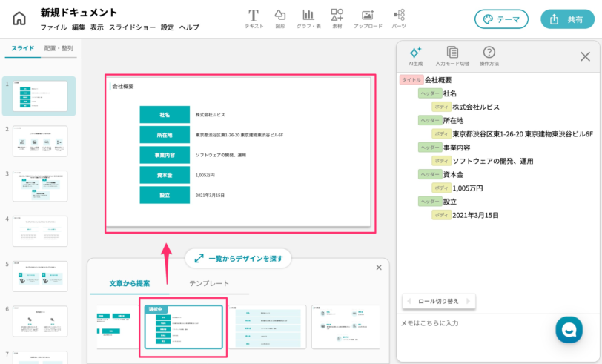The width and height of the screenshot is (602, 364).
Task: Select outline header 資本金
Action: tap(453, 175)
